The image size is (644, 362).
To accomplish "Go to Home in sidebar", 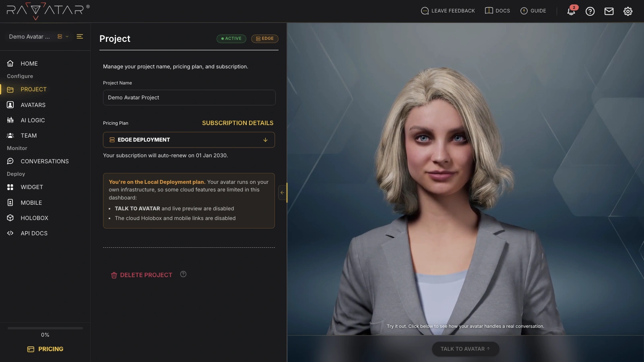I will pos(29,64).
